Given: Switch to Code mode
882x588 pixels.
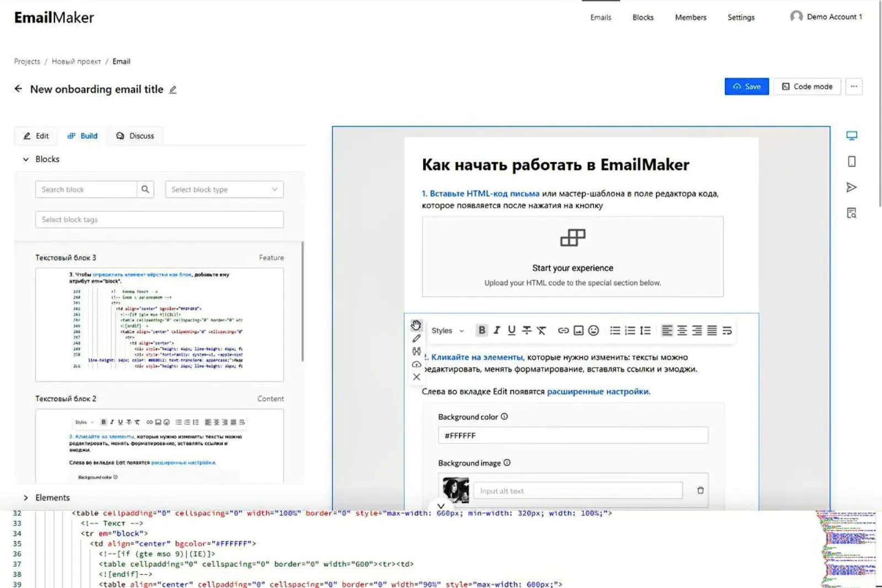Looking at the screenshot, I should pyautogui.click(x=807, y=87).
